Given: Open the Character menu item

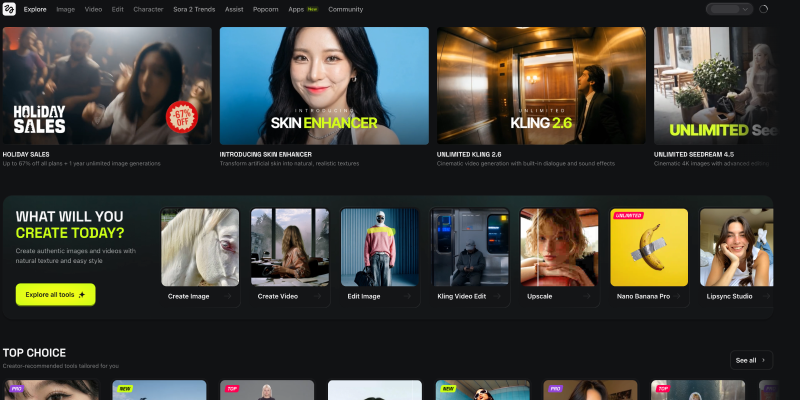Looking at the screenshot, I should click(148, 9).
